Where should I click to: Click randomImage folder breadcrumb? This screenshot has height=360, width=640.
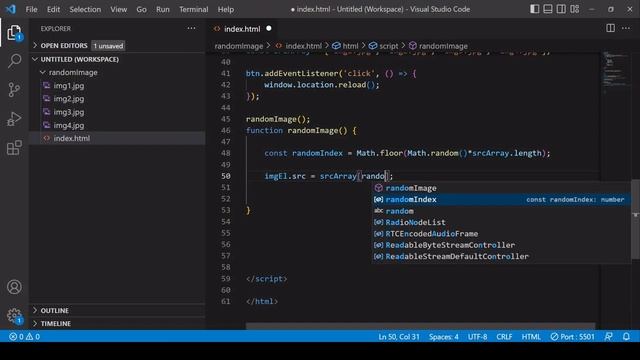coord(239,46)
